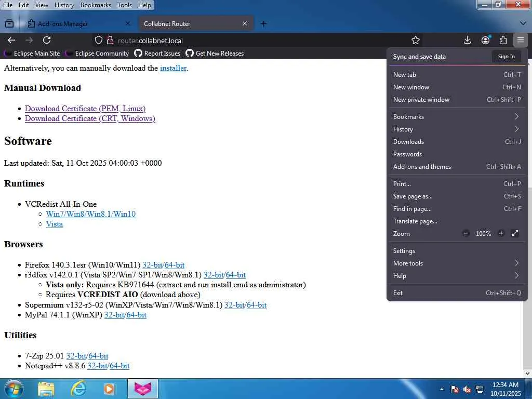The height and width of the screenshot is (399, 532).
Task: Open the Firefox View icon
Action: click(9, 24)
